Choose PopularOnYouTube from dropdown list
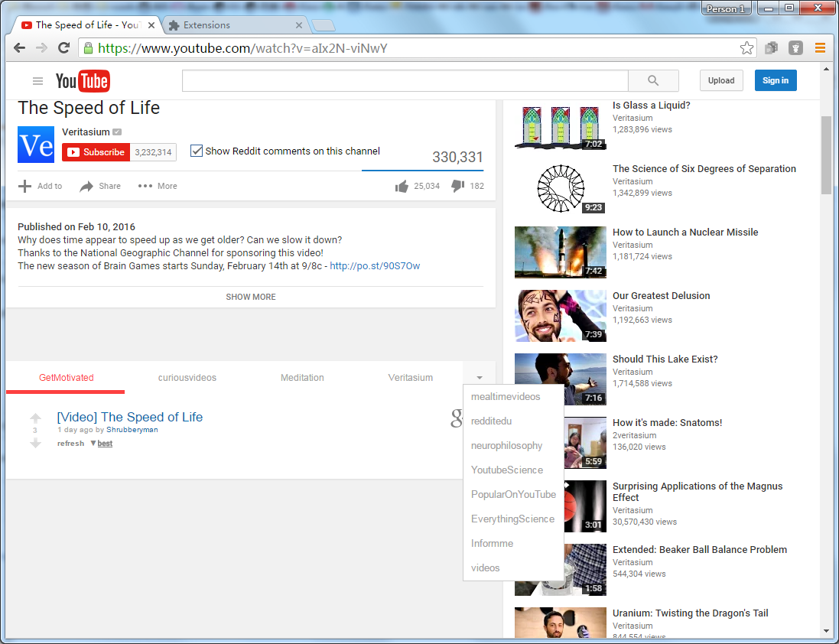839x644 pixels. (x=513, y=495)
